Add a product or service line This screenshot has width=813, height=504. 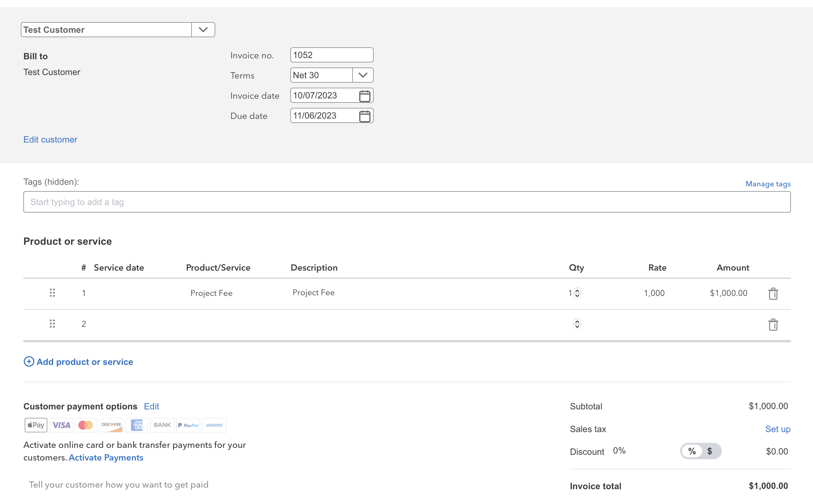(x=78, y=362)
